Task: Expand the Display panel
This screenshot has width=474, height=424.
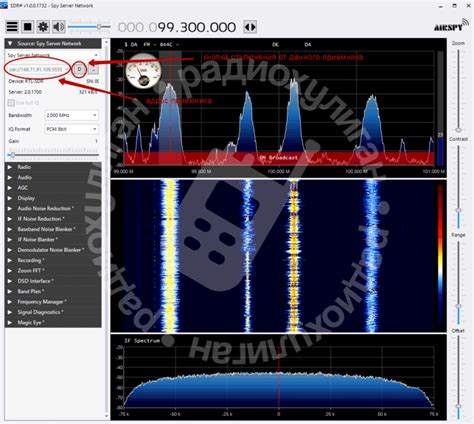Action: [x=53, y=198]
